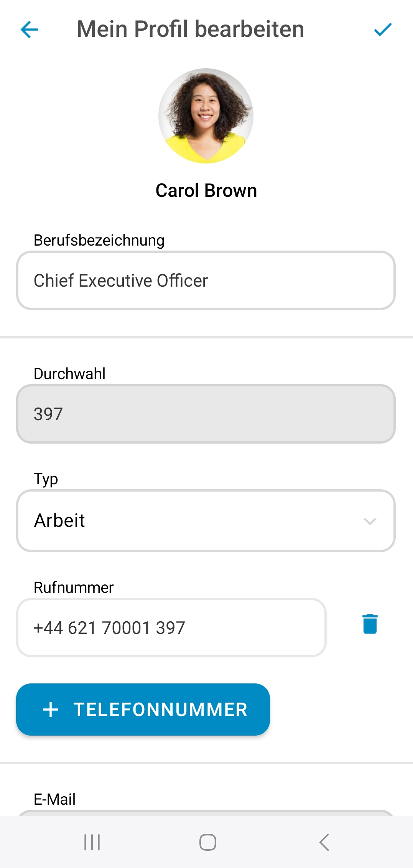Tap the Durchwahl label

[69, 374]
